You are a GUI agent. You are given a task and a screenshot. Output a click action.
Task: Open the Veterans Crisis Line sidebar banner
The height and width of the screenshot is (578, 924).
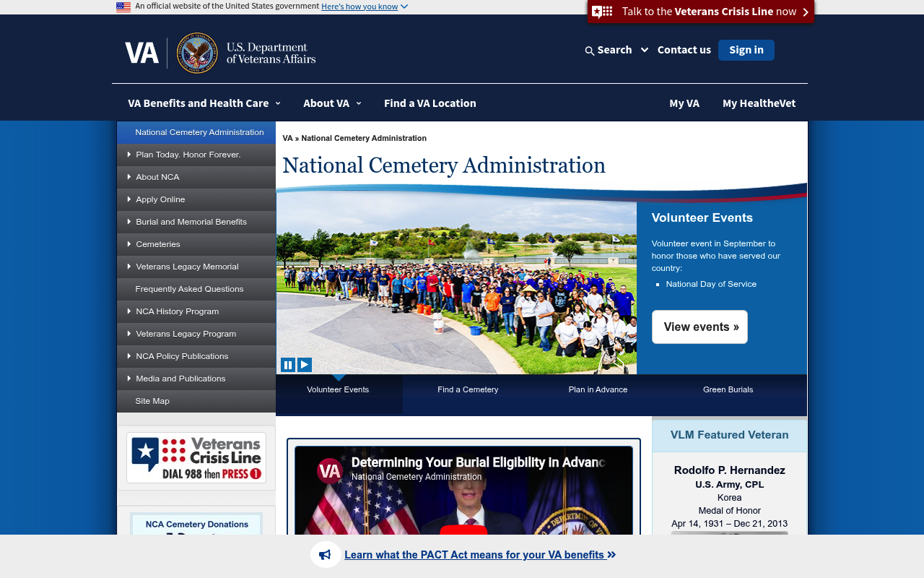point(196,457)
